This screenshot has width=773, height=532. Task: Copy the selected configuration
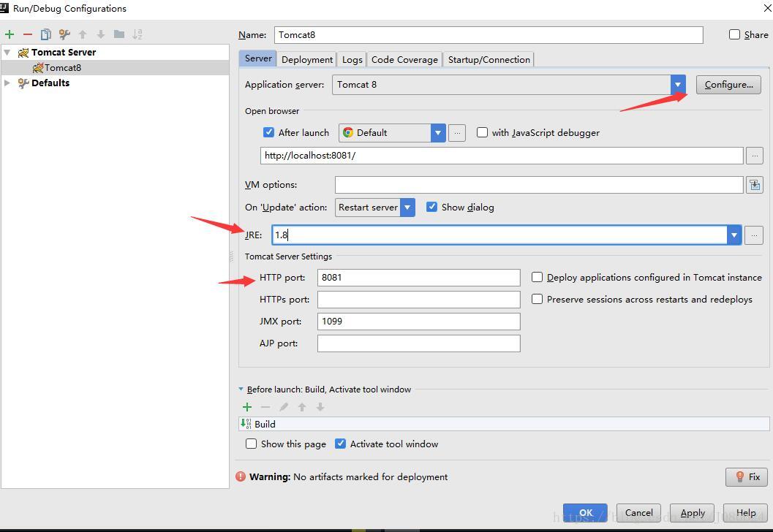tap(46, 34)
